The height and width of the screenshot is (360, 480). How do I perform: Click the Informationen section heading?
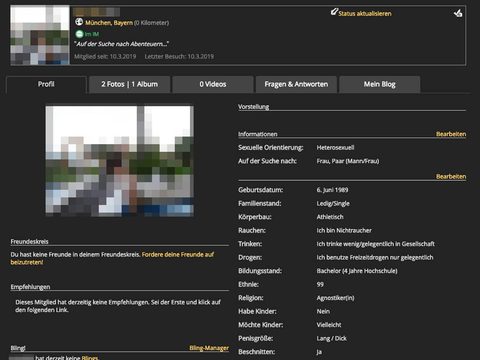[x=258, y=134]
